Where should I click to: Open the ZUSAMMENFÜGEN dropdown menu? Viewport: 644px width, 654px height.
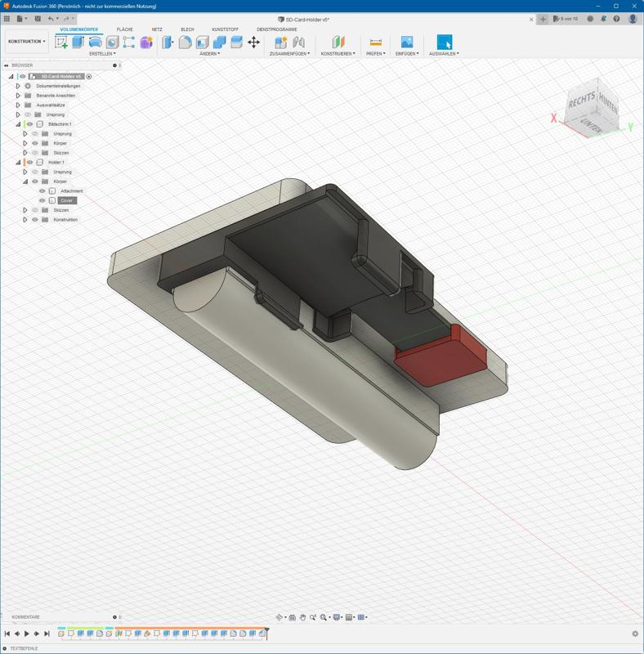(x=289, y=54)
